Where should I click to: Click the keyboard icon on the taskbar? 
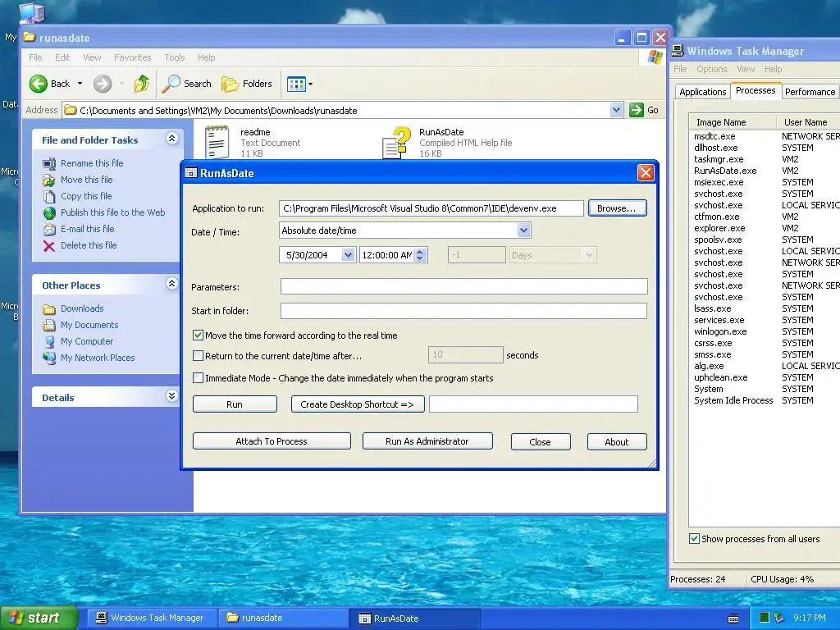click(x=733, y=619)
